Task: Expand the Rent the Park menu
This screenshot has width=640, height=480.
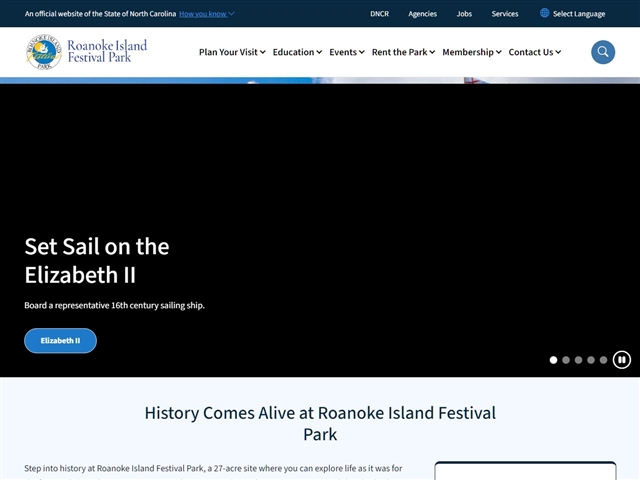Action: point(403,52)
